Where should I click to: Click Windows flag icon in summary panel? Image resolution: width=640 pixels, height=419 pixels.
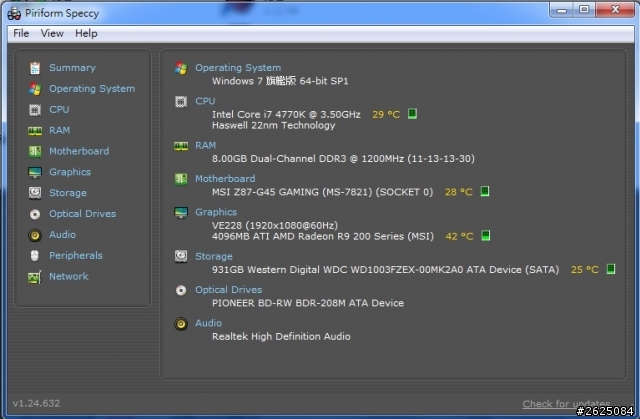(181, 68)
